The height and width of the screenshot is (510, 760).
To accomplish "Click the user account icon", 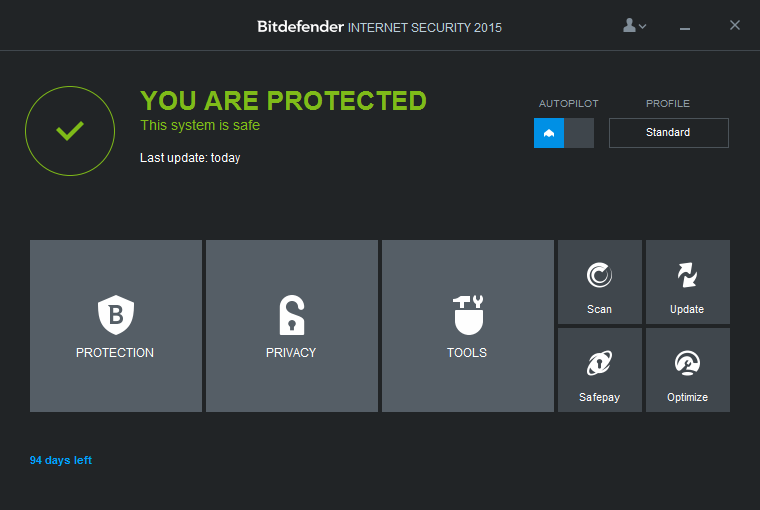I will [x=630, y=26].
